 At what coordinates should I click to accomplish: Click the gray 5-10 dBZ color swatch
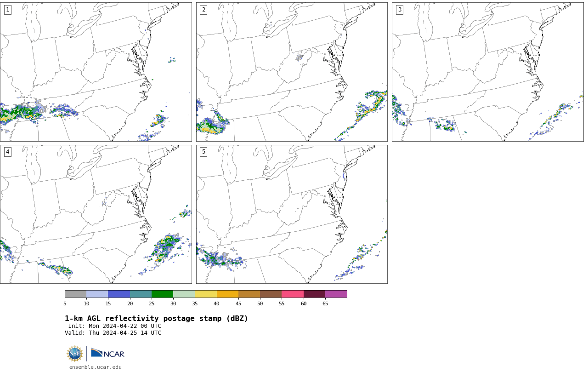coord(75,294)
